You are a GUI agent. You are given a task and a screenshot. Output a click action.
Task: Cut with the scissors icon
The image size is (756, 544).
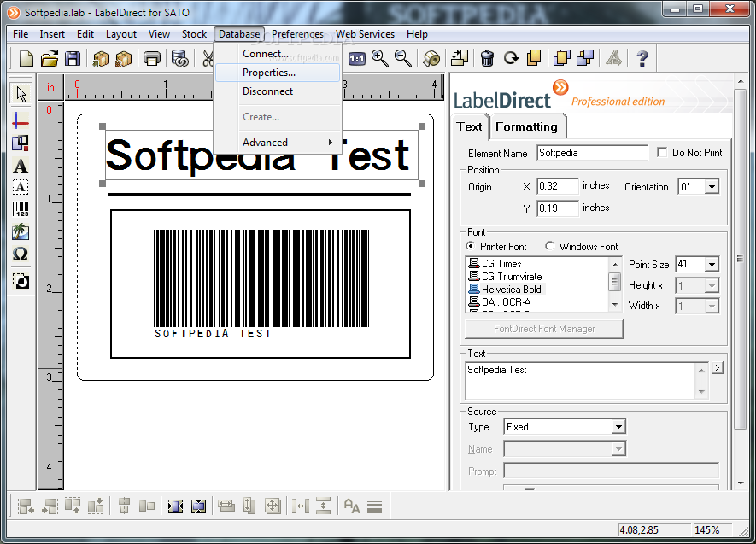coord(208,59)
